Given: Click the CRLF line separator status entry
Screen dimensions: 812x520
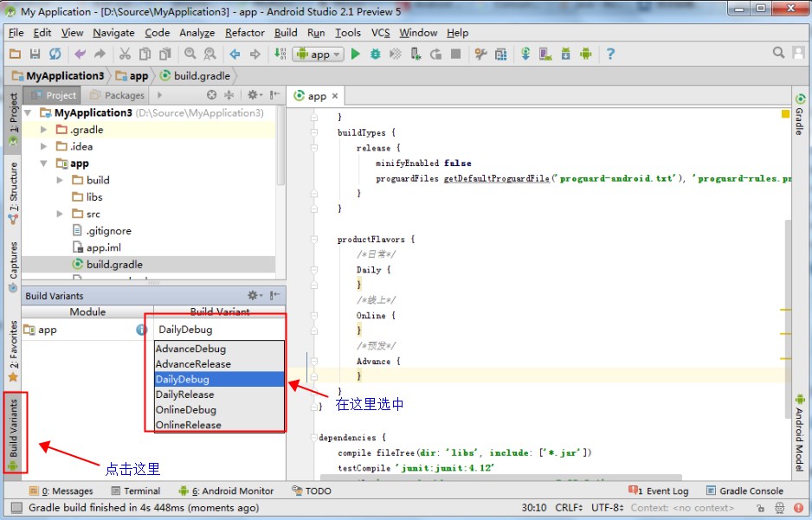Looking at the screenshot, I should (x=569, y=508).
